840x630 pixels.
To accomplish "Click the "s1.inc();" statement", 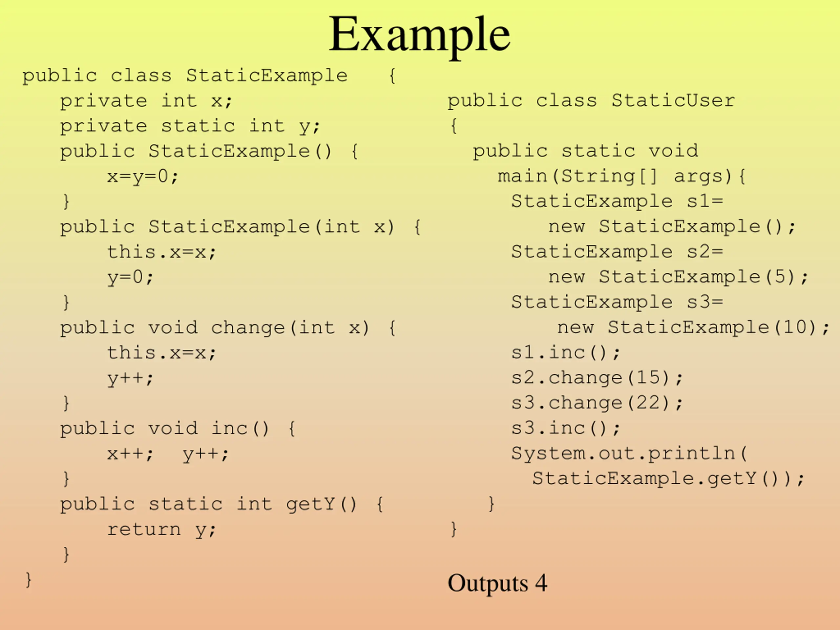I will coord(565,353).
